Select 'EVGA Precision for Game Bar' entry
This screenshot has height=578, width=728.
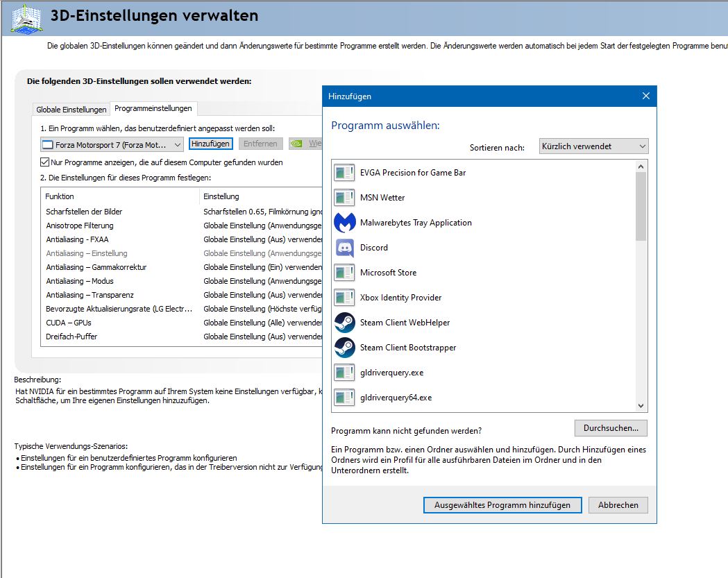click(483, 173)
